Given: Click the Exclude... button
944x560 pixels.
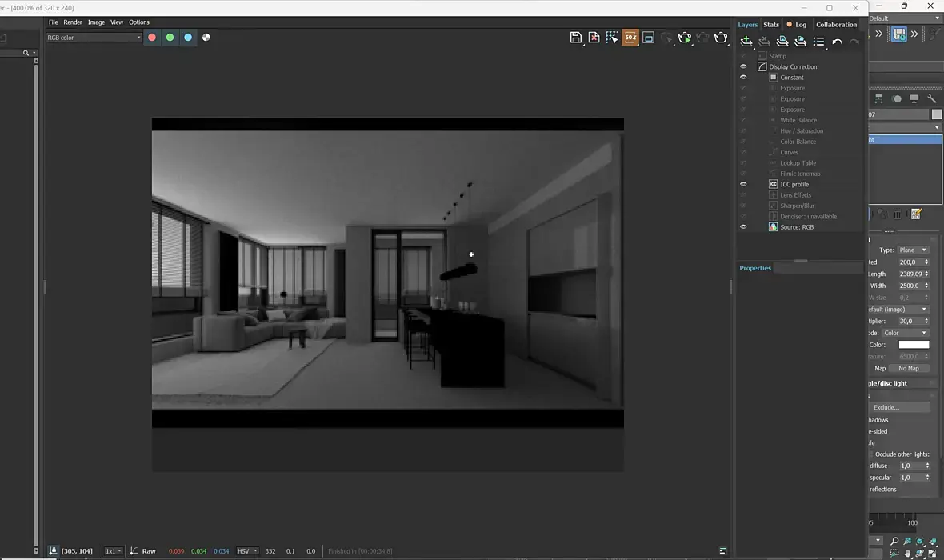Looking at the screenshot, I should pyautogui.click(x=899, y=408).
